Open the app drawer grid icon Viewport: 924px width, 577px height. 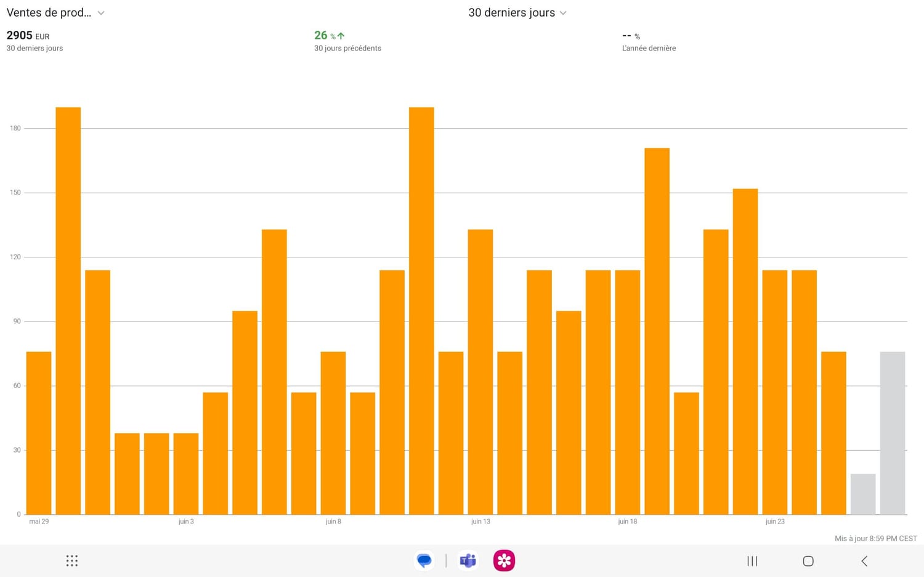click(71, 561)
